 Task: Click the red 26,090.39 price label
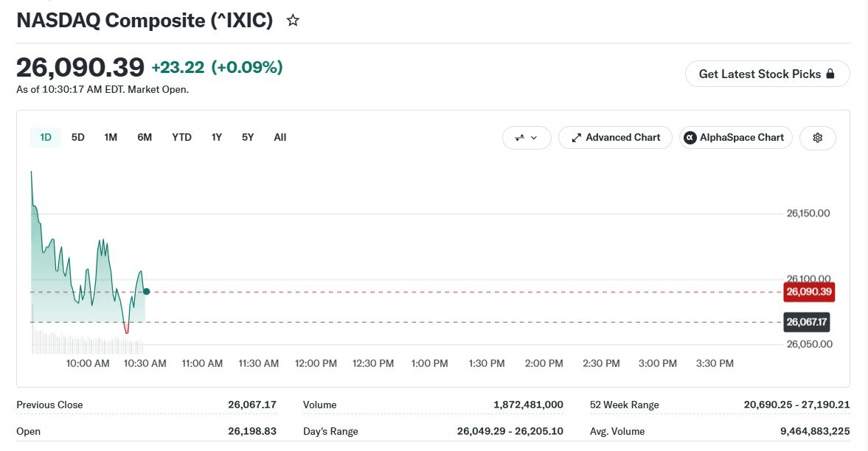coord(809,292)
